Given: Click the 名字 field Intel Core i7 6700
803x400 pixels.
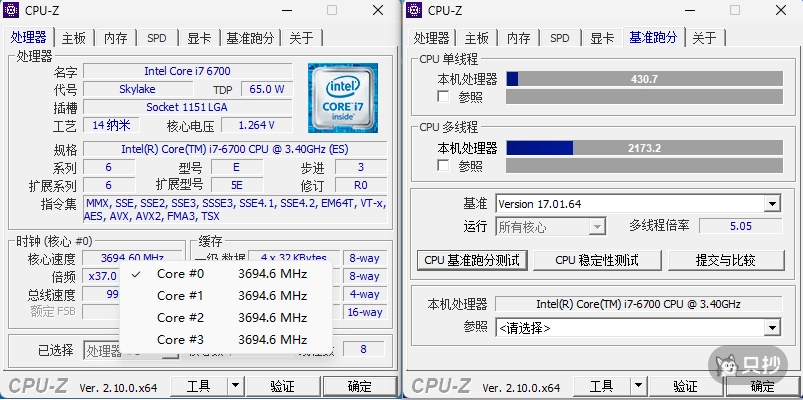Looking at the screenshot, I should (187, 71).
